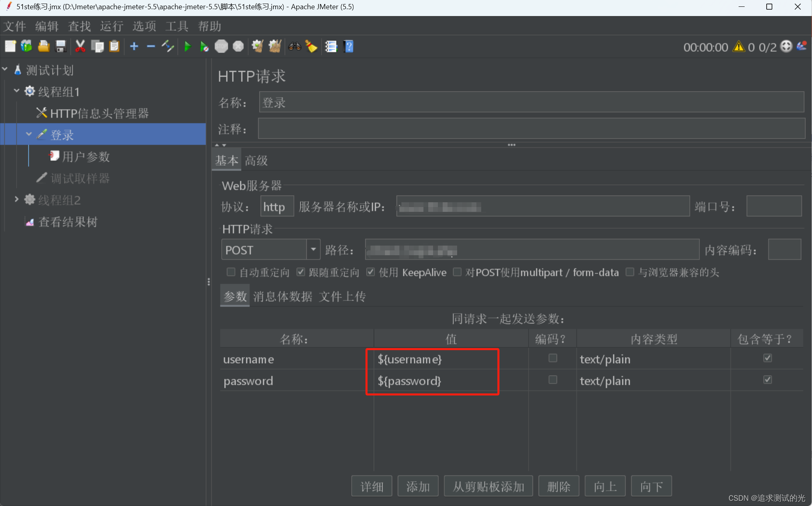Screen dimensions: 812x506
Task: Click the 添加 button
Action: tap(418, 486)
